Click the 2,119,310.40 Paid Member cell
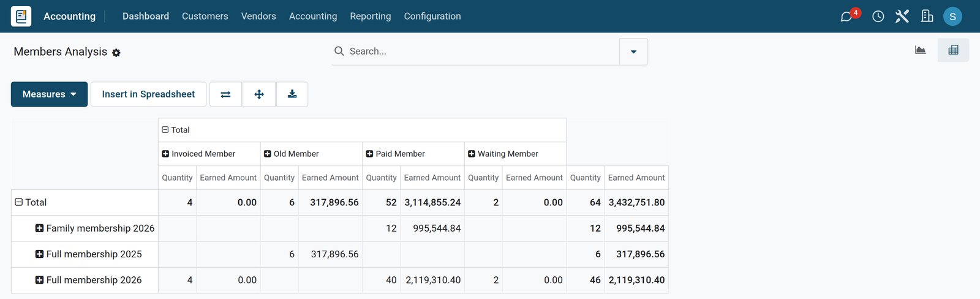The image size is (980, 299). (432, 280)
